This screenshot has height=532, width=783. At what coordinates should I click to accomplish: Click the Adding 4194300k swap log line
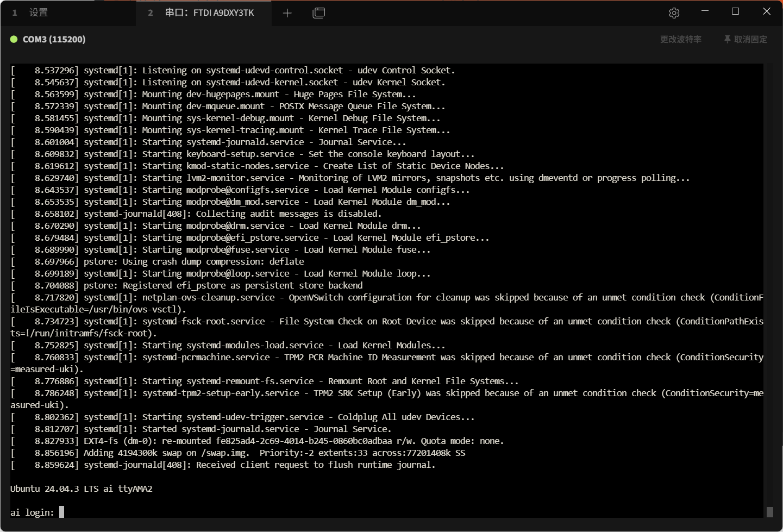pos(274,453)
